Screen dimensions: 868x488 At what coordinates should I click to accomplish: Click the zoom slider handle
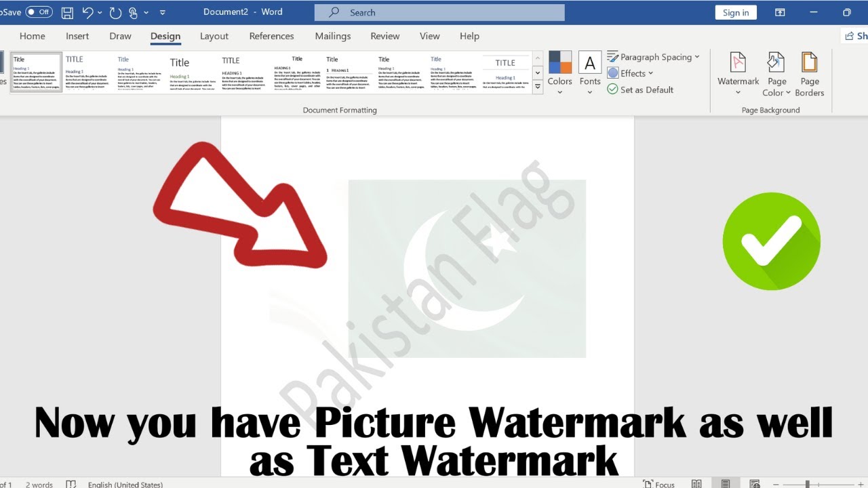807,485
